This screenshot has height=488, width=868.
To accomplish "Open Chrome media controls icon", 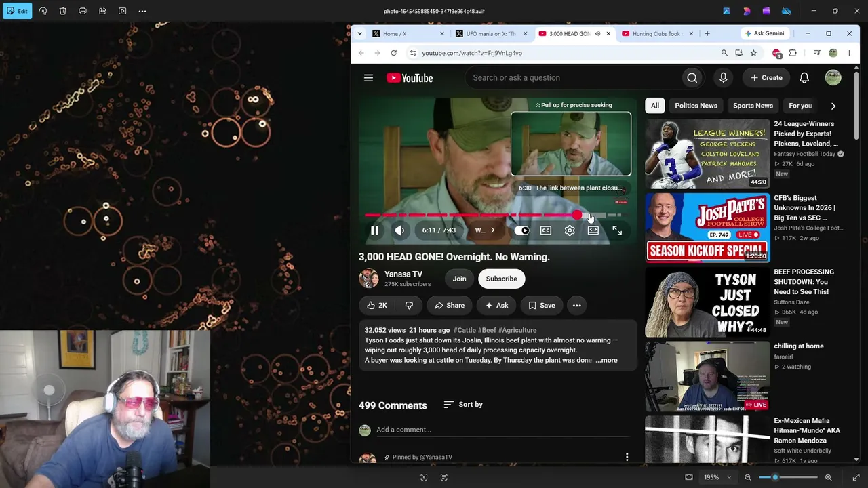I will (x=816, y=53).
